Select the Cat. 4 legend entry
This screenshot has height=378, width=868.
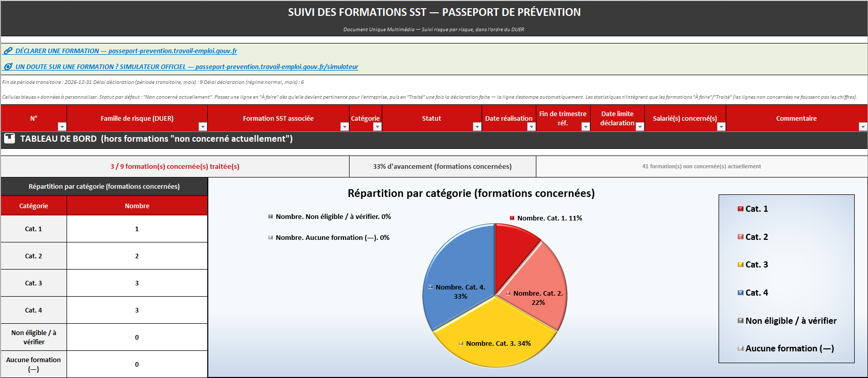point(752,293)
